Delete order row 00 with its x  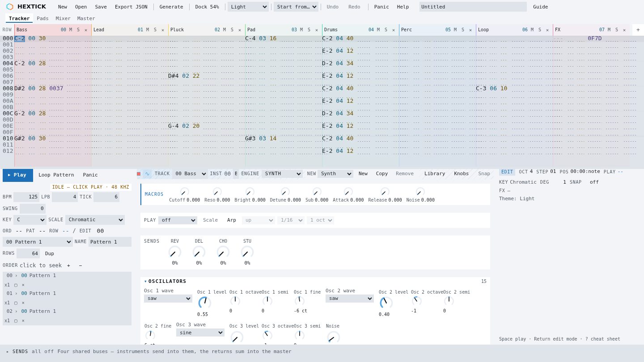23,285
